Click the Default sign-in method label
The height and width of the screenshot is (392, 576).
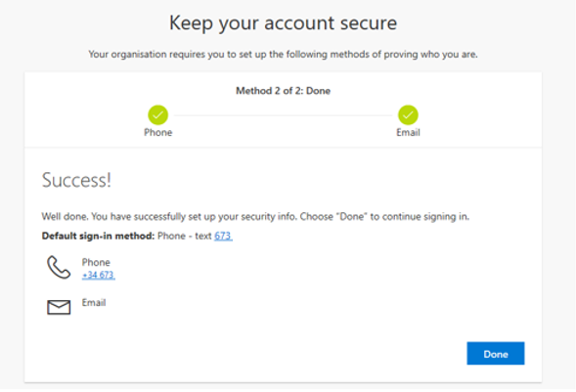98,236
